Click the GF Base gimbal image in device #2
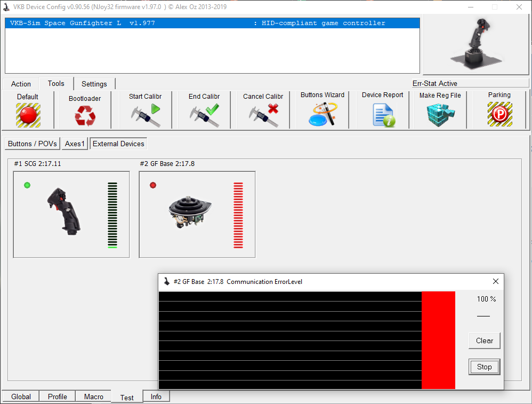 pyautogui.click(x=190, y=212)
